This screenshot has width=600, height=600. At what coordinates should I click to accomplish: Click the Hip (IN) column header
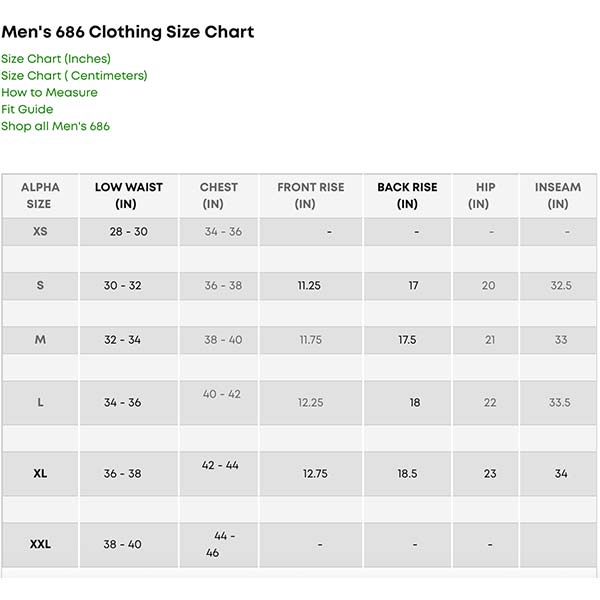click(485, 195)
